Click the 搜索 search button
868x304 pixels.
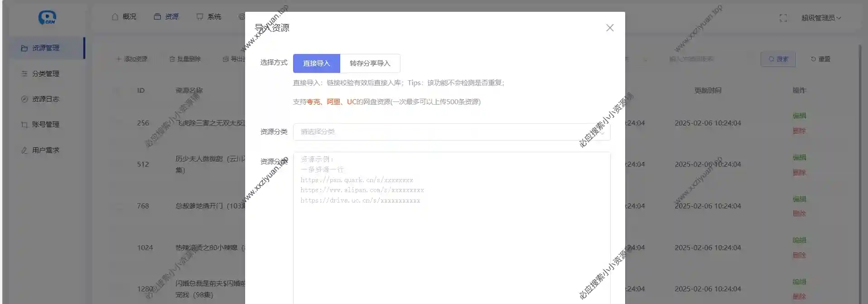778,59
